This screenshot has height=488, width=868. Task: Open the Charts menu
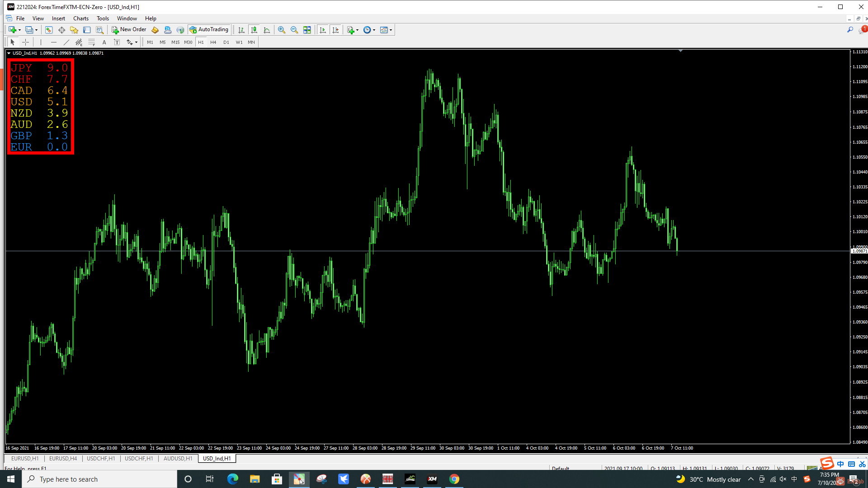click(81, 19)
